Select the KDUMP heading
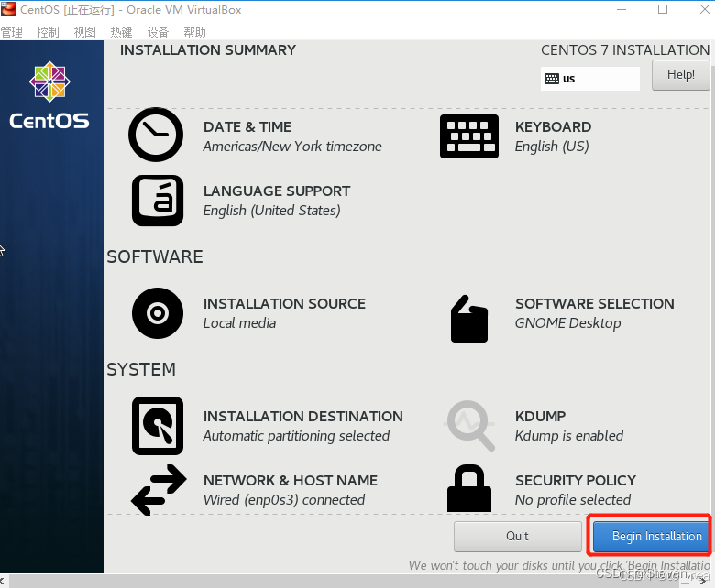715x588 pixels. click(540, 417)
